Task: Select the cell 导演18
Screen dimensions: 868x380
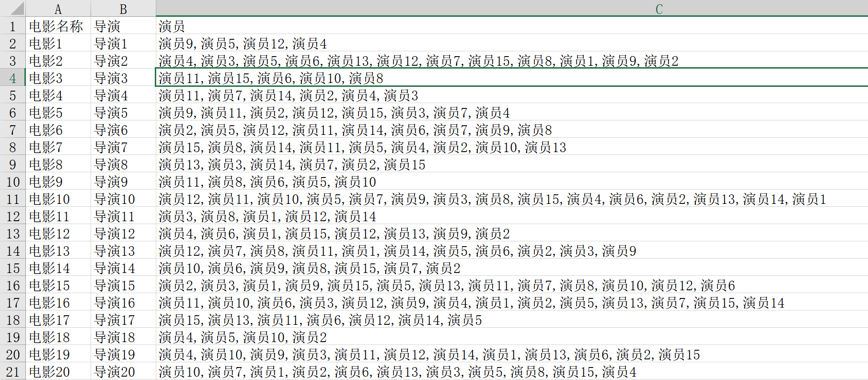Action: click(123, 337)
